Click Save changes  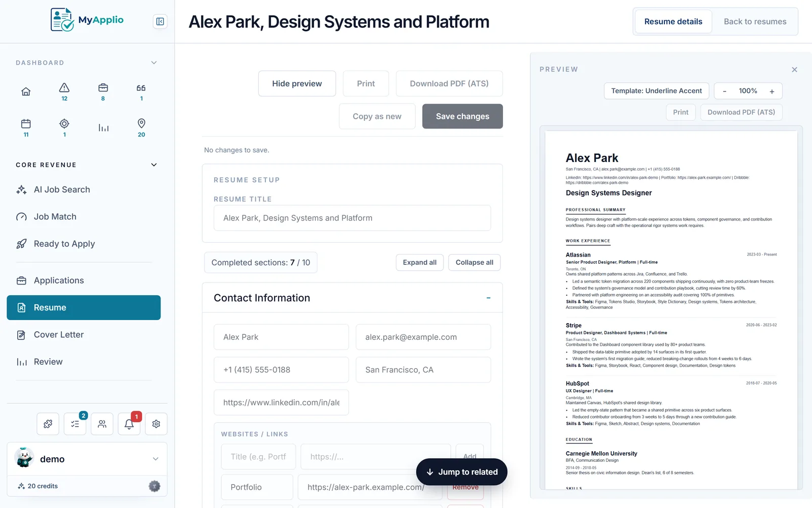[462, 116]
